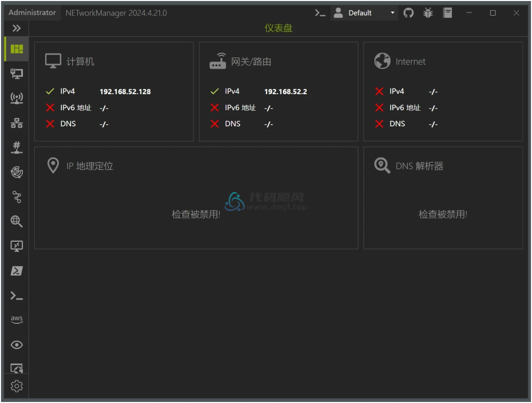Open the GitHub project page icon
Viewport: 532px width, 403px height.
(x=408, y=13)
